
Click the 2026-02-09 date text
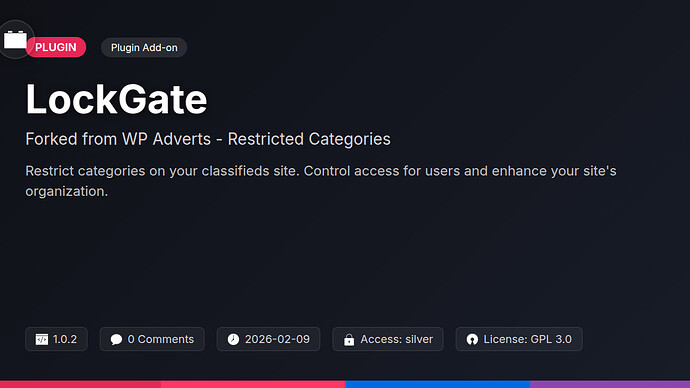pyautogui.click(x=277, y=339)
